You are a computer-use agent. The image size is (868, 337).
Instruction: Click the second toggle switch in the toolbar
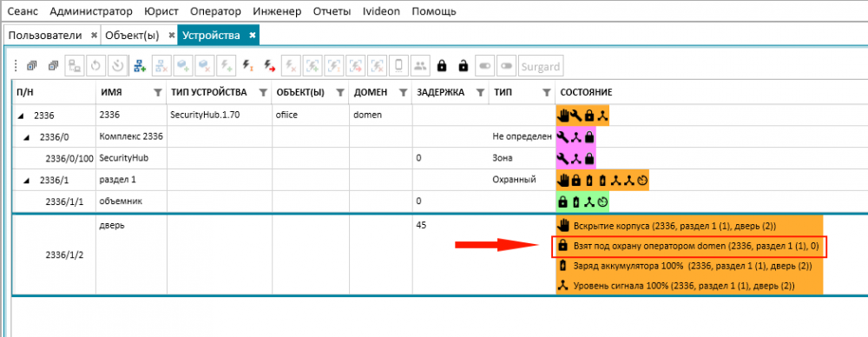pos(506,66)
